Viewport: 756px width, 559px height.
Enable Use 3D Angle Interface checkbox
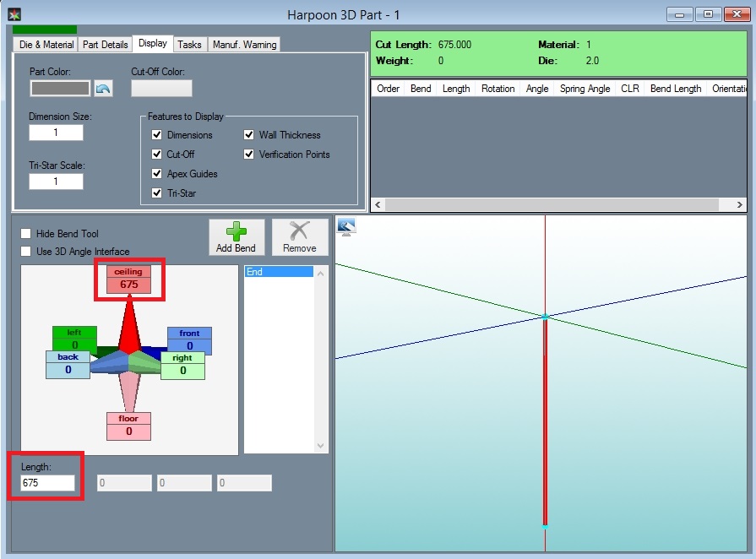[26, 252]
